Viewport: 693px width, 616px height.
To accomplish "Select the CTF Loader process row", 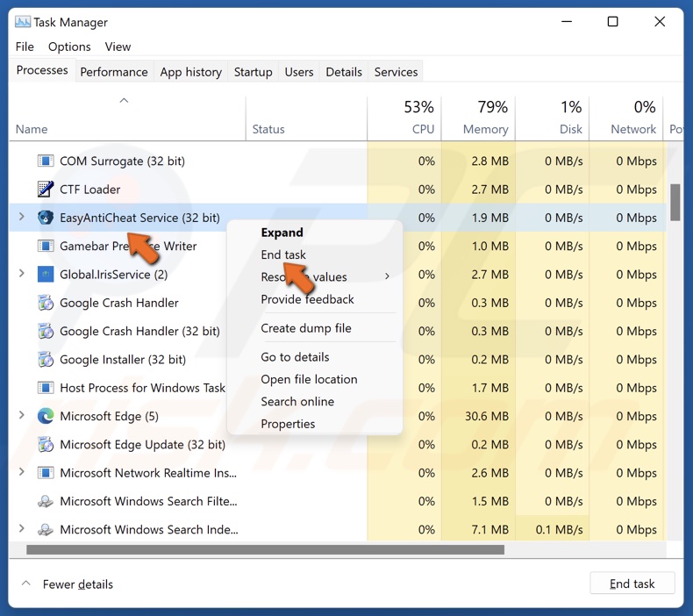I will (338, 190).
